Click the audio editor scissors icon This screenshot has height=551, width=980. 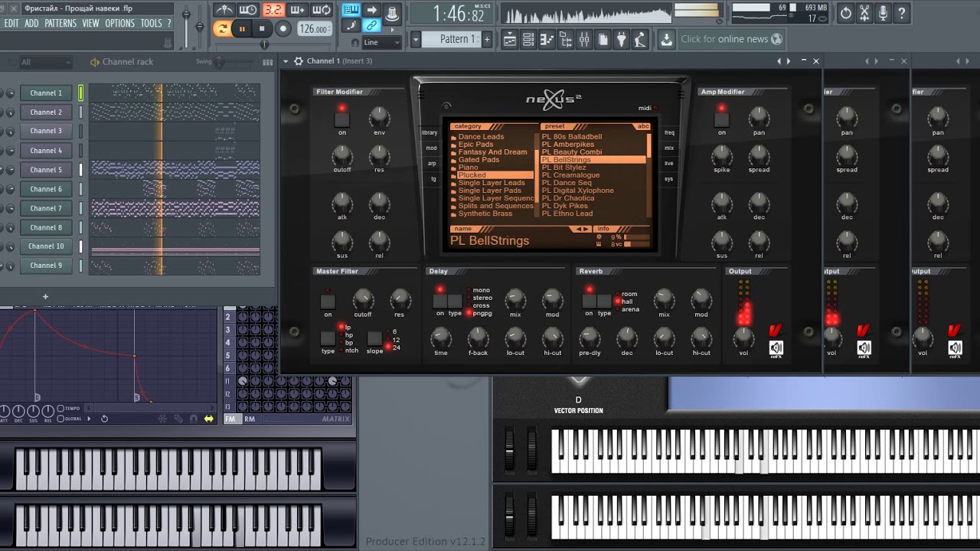click(x=864, y=12)
